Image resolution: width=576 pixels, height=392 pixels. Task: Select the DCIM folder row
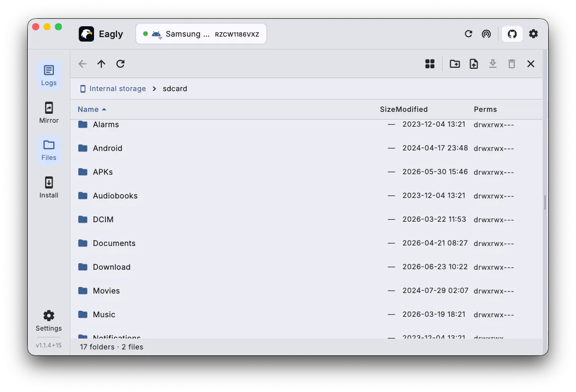coord(306,219)
